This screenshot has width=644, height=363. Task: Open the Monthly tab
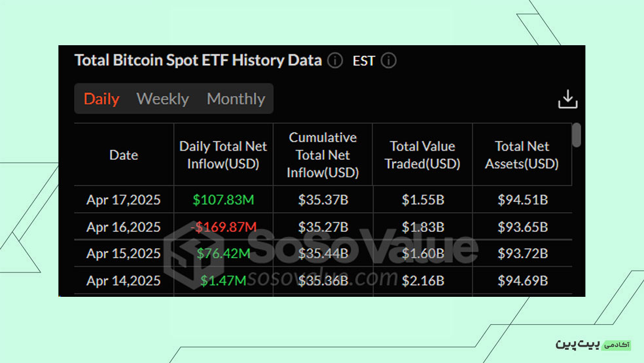(x=236, y=99)
